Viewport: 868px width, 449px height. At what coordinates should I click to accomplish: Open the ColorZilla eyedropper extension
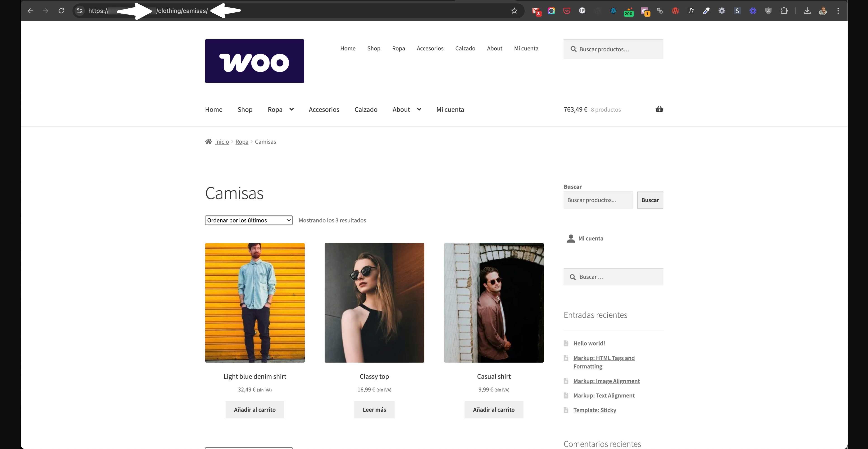706,10
